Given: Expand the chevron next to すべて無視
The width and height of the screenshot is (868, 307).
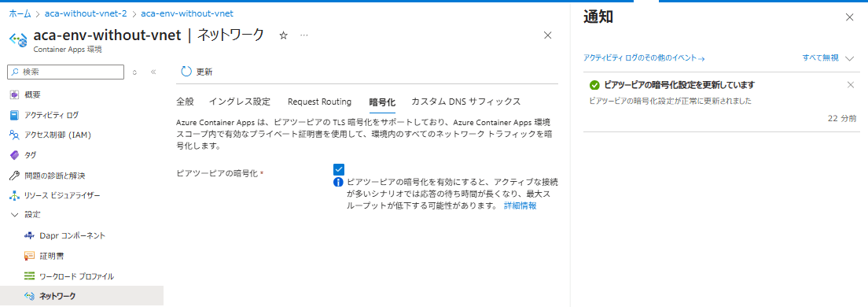Looking at the screenshot, I should [x=851, y=58].
